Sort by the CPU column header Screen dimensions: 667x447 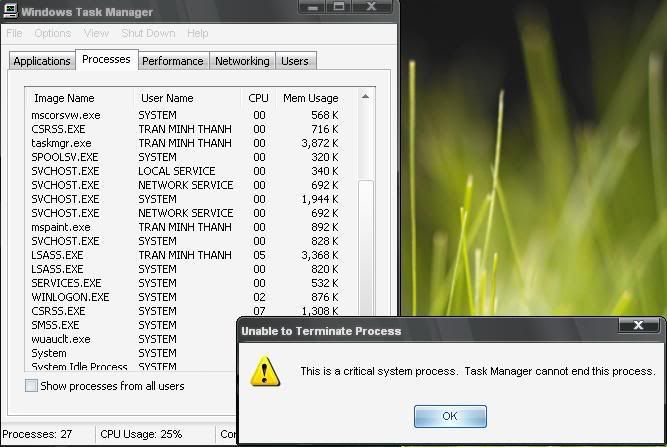tap(258, 98)
